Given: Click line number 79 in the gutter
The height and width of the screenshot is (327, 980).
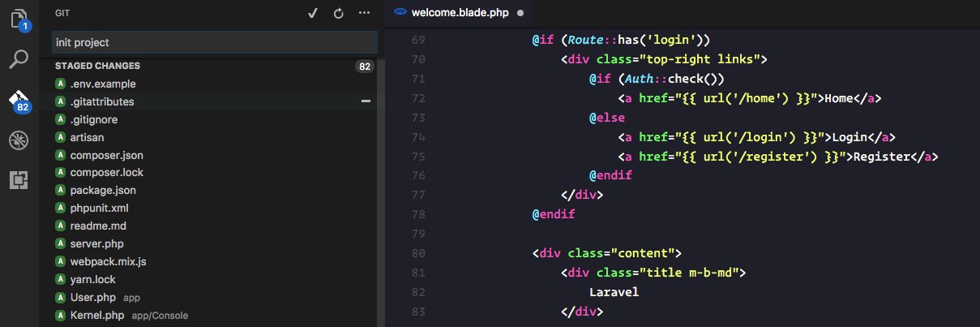Looking at the screenshot, I should [x=418, y=234].
